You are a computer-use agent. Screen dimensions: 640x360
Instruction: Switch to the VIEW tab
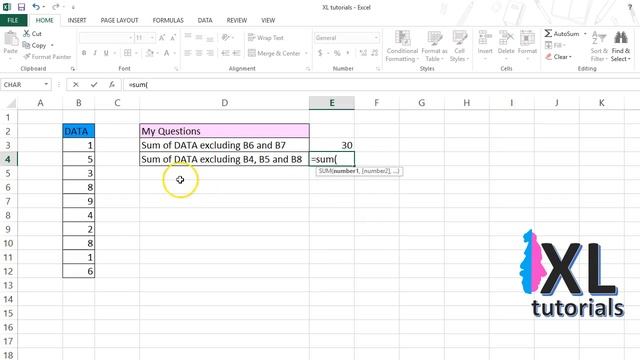tap(268, 20)
